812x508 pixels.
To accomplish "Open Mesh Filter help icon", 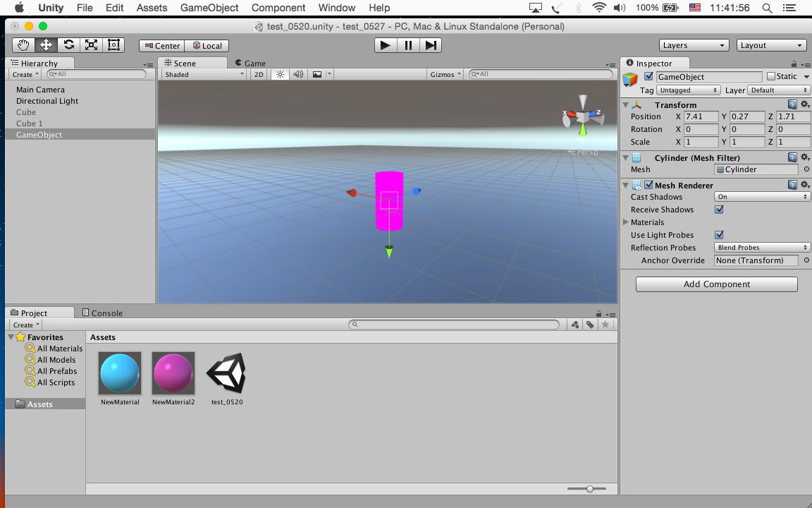I will 792,157.
